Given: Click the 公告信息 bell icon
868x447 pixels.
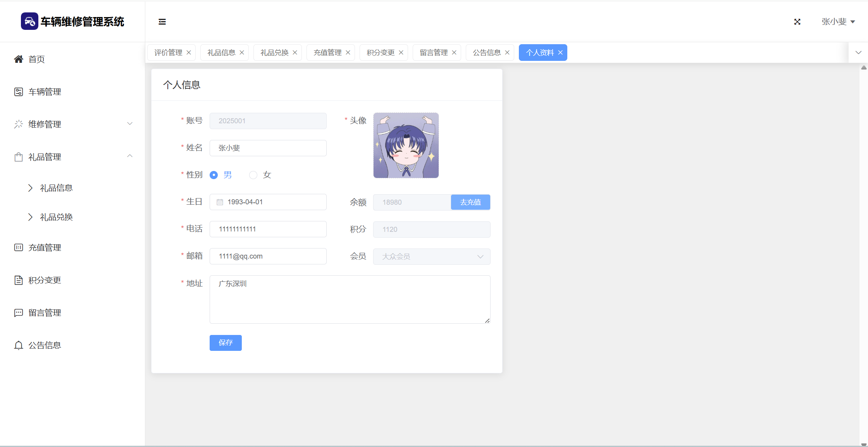Looking at the screenshot, I should coord(18,345).
